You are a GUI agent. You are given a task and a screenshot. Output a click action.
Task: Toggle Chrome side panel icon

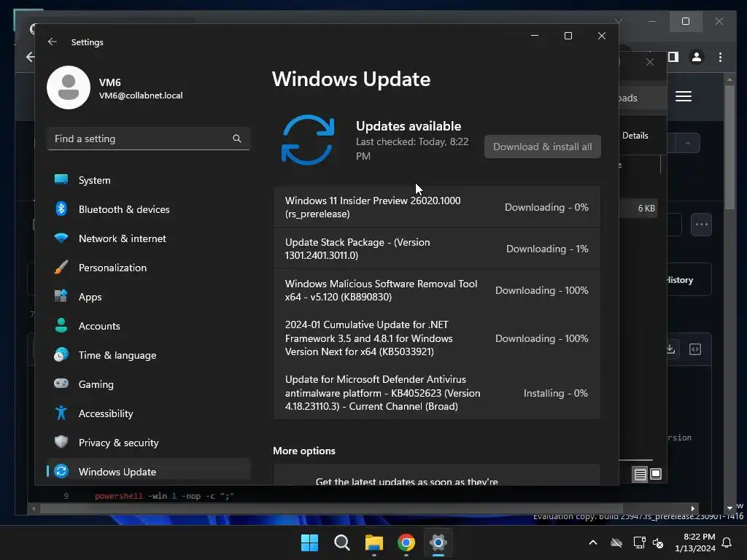[x=673, y=57]
